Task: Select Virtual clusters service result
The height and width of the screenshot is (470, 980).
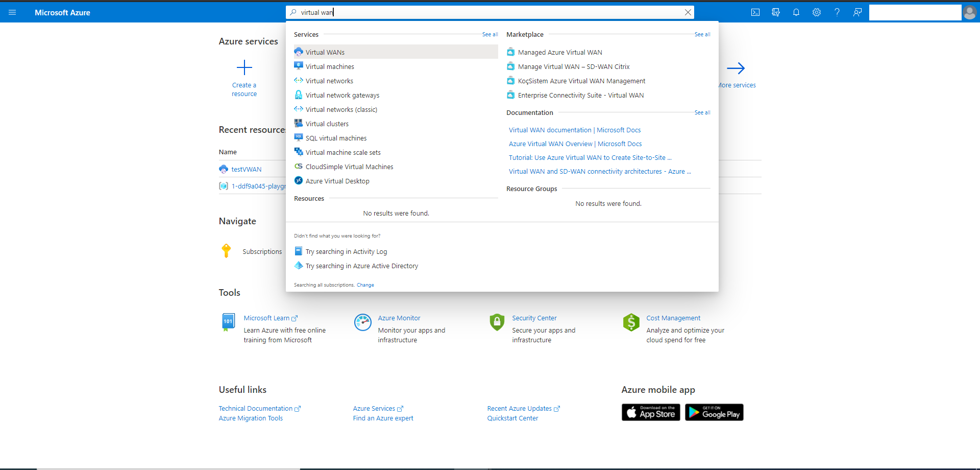Action: [x=396, y=124]
